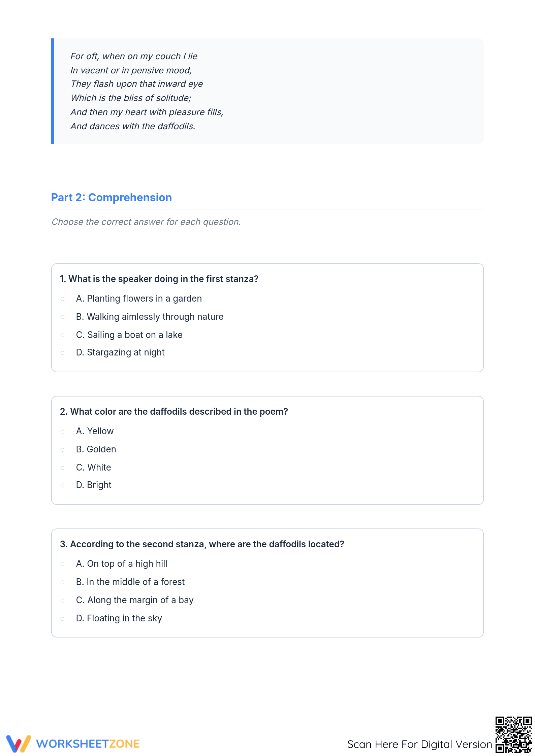Select 'On top of a high hill' option
Image resolution: width=535 pixels, height=756 pixels.
(62, 564)
